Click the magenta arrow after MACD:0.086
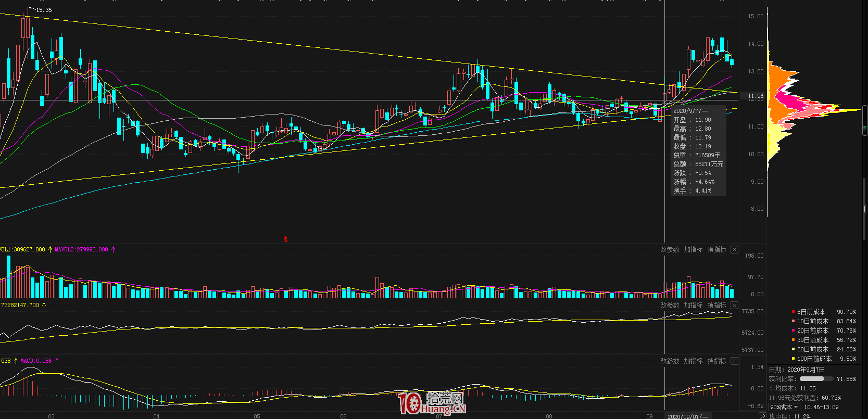Screen dimensions: 868x419 (57, 361)
